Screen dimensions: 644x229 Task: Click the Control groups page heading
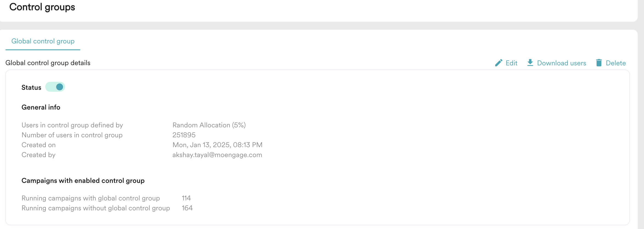coord(42,7)
